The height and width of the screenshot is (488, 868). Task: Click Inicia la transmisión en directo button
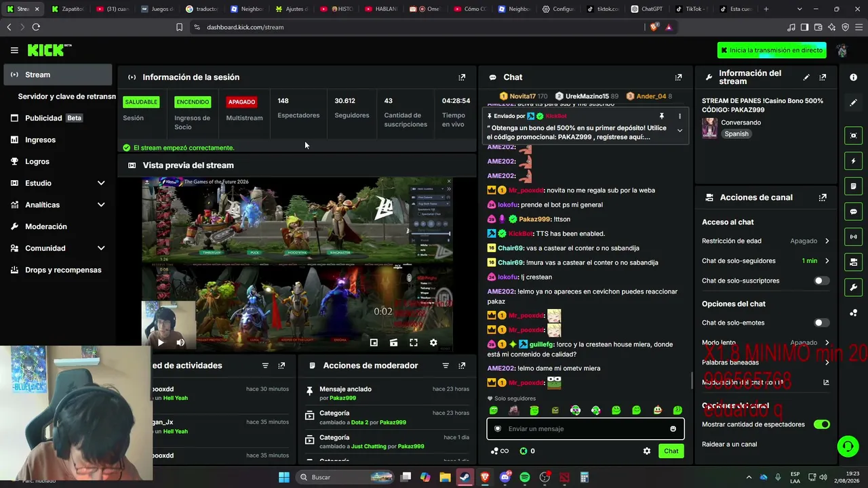(772, 50)
